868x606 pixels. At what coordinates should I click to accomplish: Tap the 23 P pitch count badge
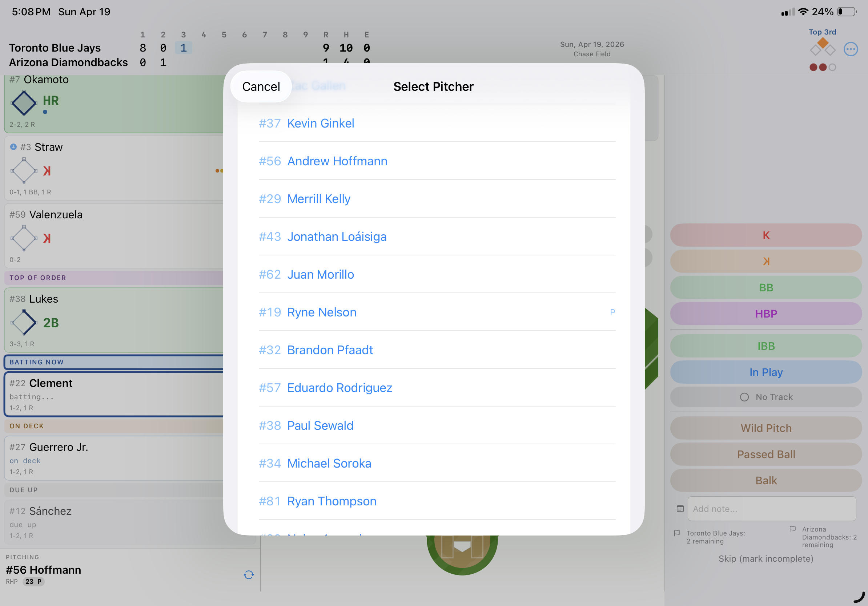tap(33, 581)
